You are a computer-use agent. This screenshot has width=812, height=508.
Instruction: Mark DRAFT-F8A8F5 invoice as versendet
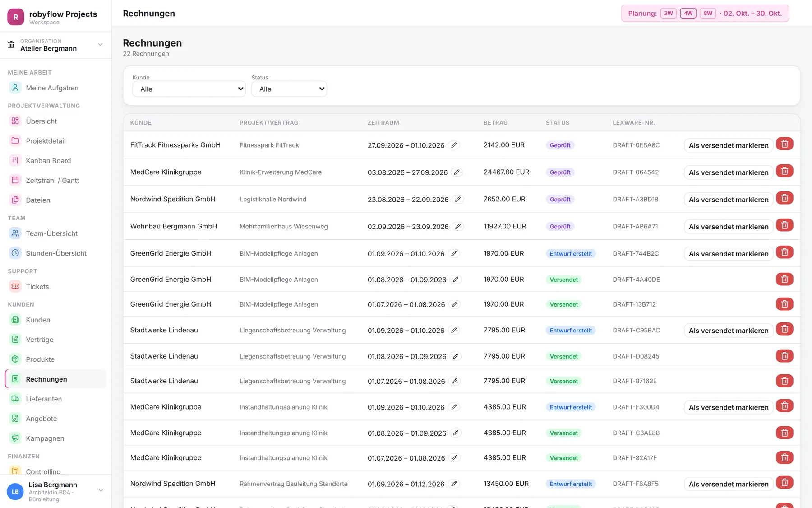[x=729, y=484]
